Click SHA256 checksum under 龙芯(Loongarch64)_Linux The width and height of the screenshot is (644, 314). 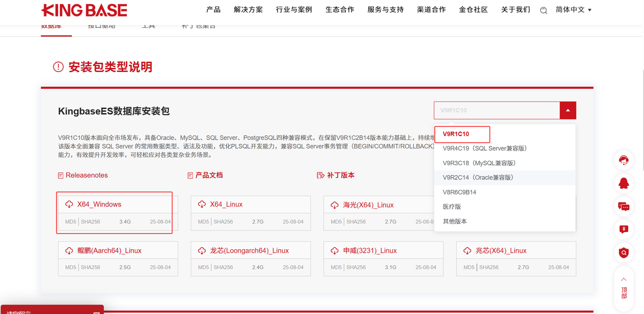point(223,267)
